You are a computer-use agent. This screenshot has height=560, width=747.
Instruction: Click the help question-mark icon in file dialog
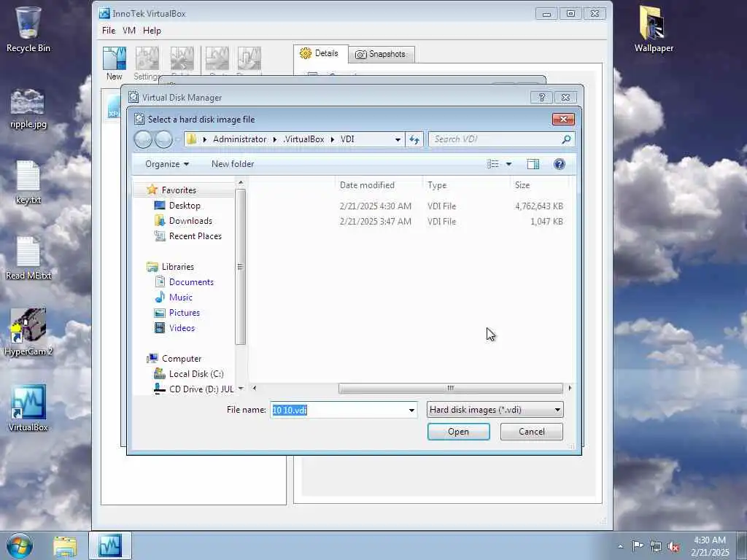(x=560, y=164)
